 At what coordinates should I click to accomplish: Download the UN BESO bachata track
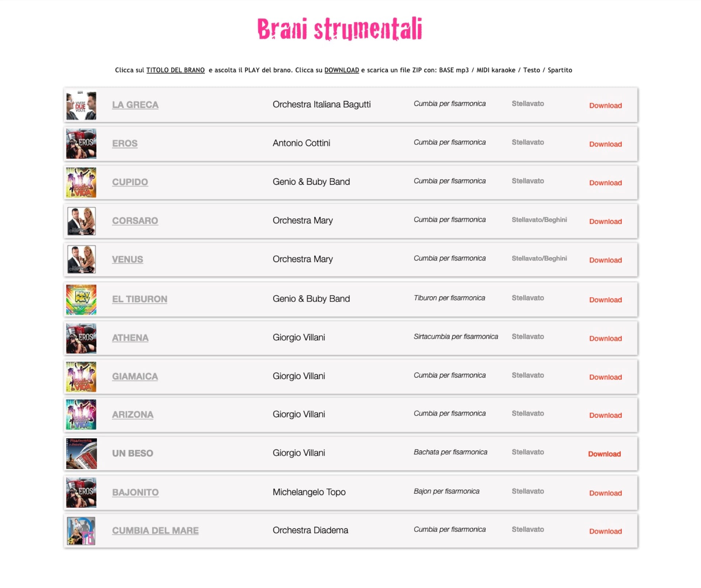pos(604,454)
